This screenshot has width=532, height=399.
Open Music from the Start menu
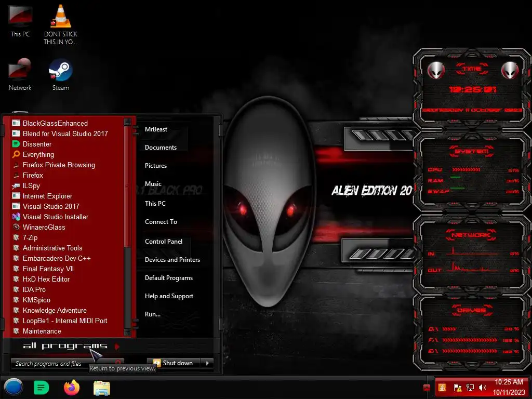point(153,184)
